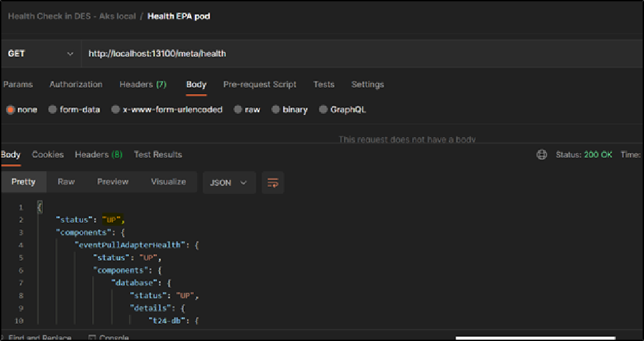View the response Cookies tab
Image resolution: width=644 pixels, height=341 pixels.
[x=47, y=154]
